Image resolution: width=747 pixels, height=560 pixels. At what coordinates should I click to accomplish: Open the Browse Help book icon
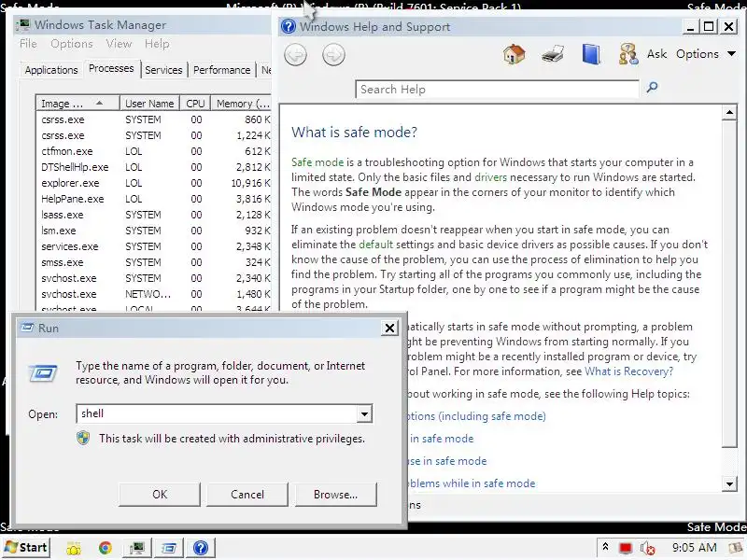[591, 54]
